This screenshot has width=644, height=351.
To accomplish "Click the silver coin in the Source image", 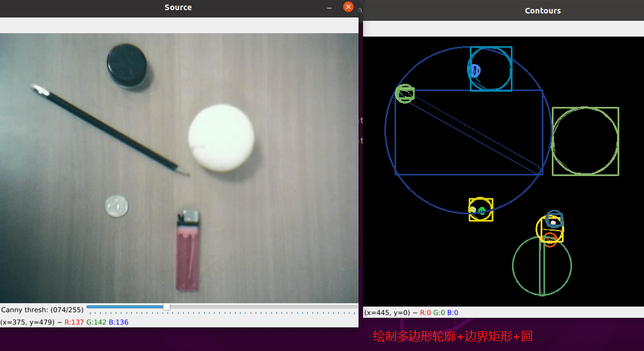I will 116,207.
